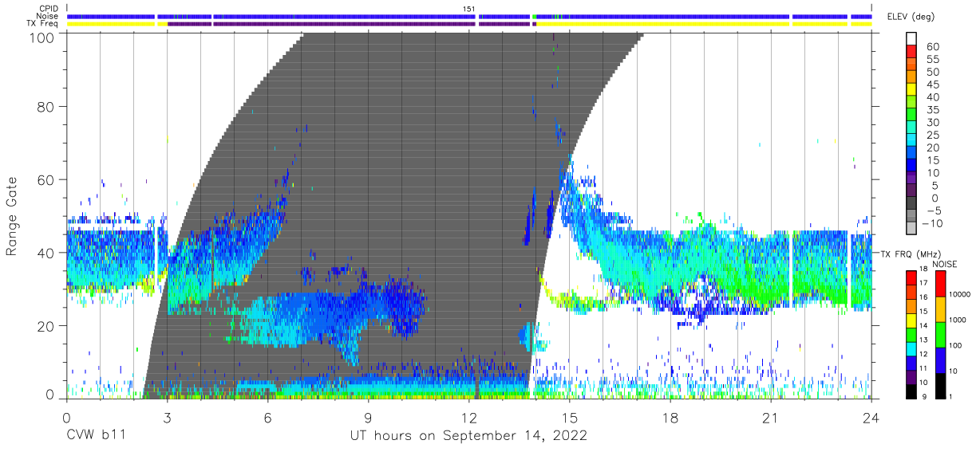Image resolution: width=980 pixels, height=452 pixels.
Task: Click the Range Gate tick label 100
Action: click(x=41, y=37)
